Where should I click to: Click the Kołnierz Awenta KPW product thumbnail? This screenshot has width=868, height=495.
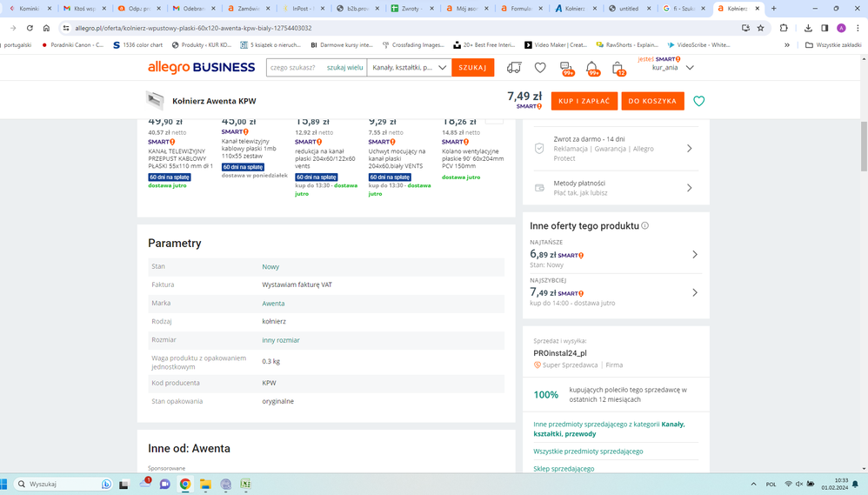pyautogui.click(x=155, y=100)
